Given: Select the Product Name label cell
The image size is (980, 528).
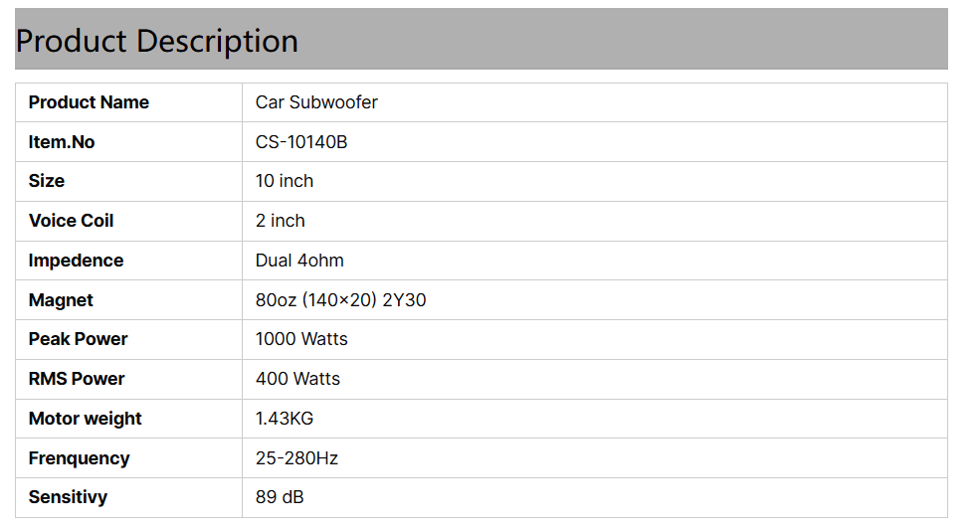Looking at the screenshot, I should 89,102.
